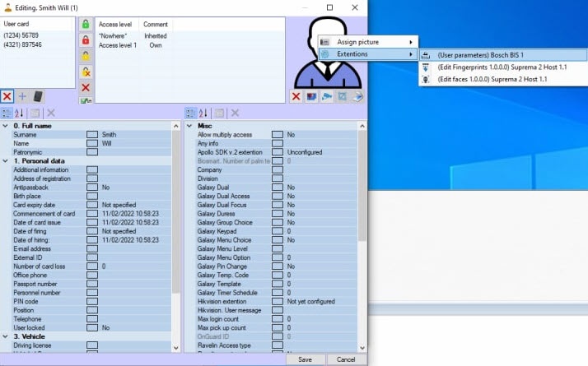588x366 pixels.
Task: Click the Not yet configured Hikvision value
Action: (x=310, y=302)
